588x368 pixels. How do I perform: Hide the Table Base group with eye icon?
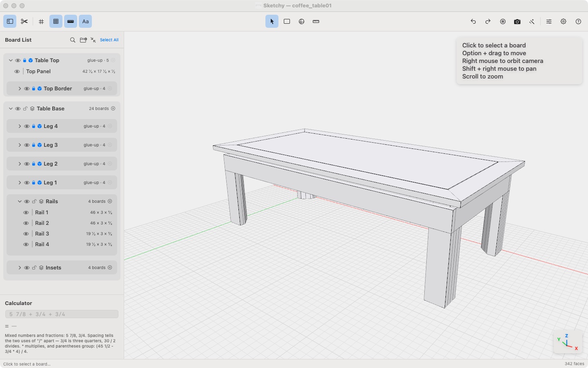pyautogui.click(x=18, y=108)
